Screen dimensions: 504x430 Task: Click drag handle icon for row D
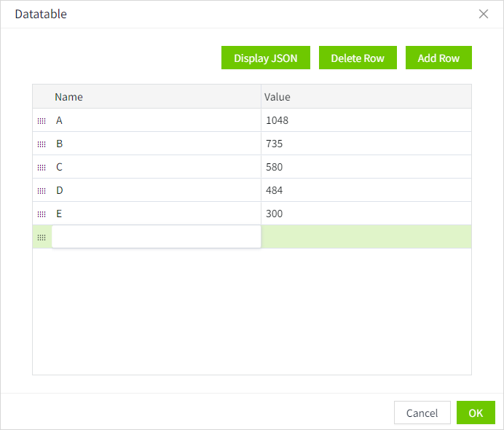42,191
